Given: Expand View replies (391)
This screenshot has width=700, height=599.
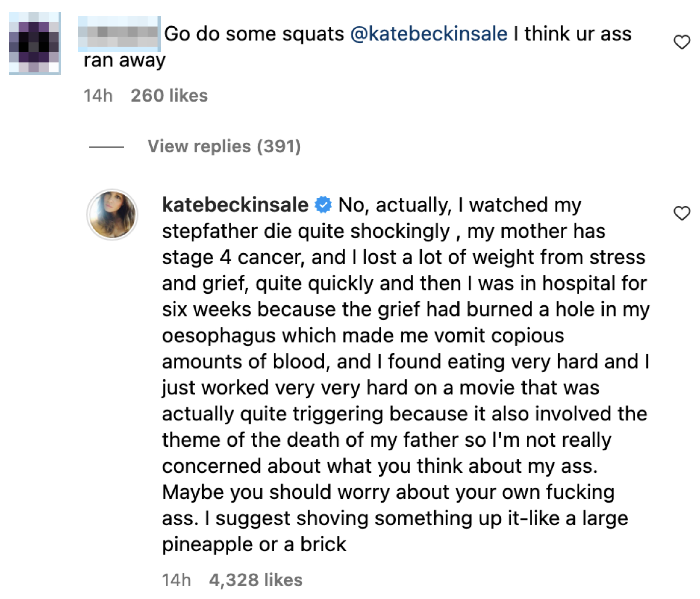Looking at the screenshot, I should tap(224, 146).
